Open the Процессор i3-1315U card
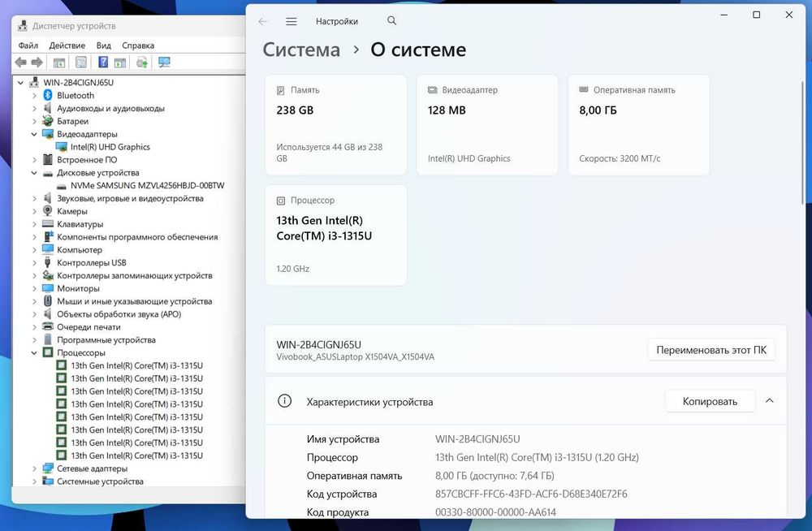 click(335, 235)
